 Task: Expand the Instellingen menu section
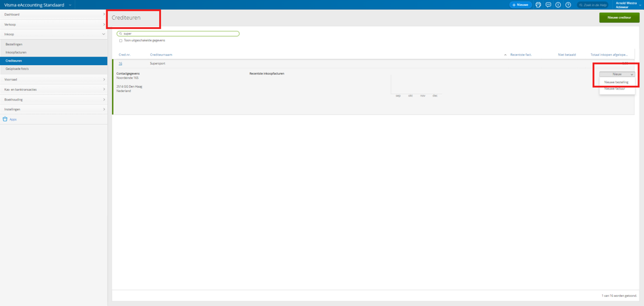pyautogui.click(x=54, y=110)
